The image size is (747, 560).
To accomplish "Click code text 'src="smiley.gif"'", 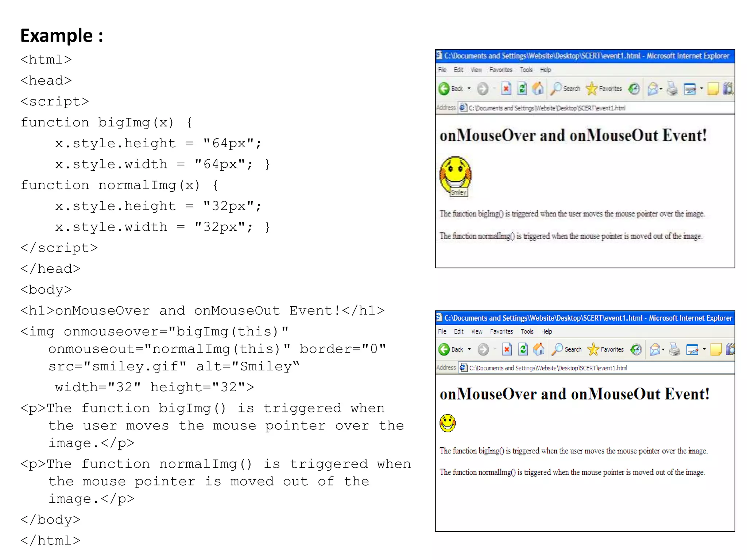I will (x=117, y=366).
